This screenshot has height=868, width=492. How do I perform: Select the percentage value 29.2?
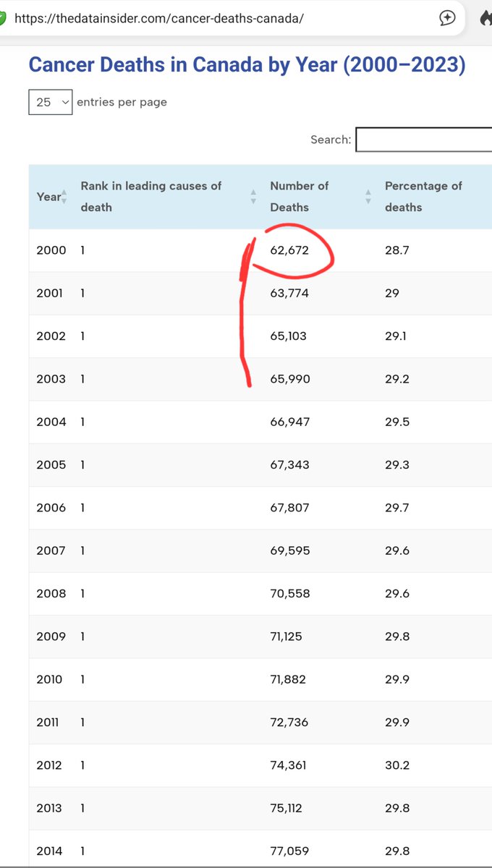point(396,379)
